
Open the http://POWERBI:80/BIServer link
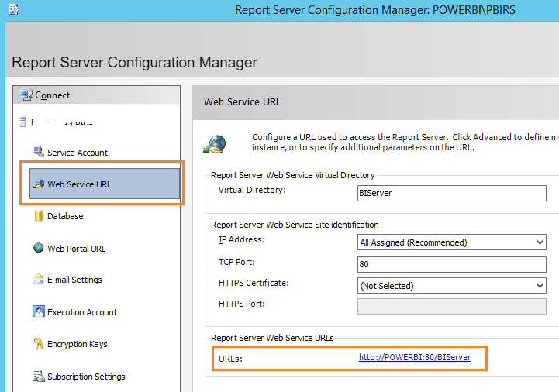(x=415, y=357)
